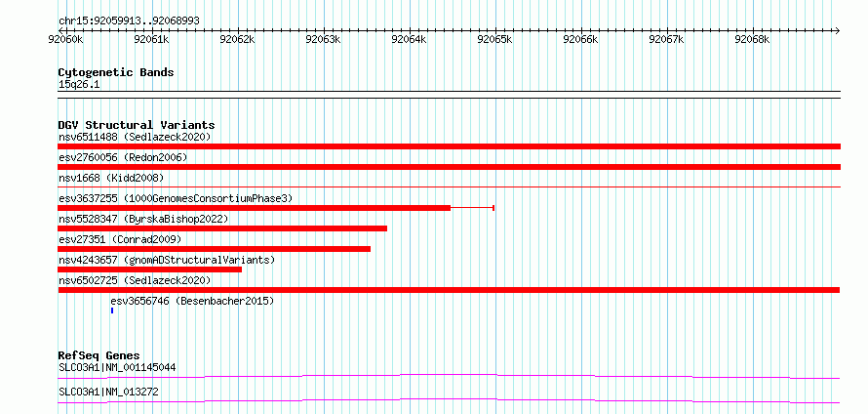This screenshot has height=414, width=868.
Task: Click the RefSeq Genes track title
Action: click(99, 355)
